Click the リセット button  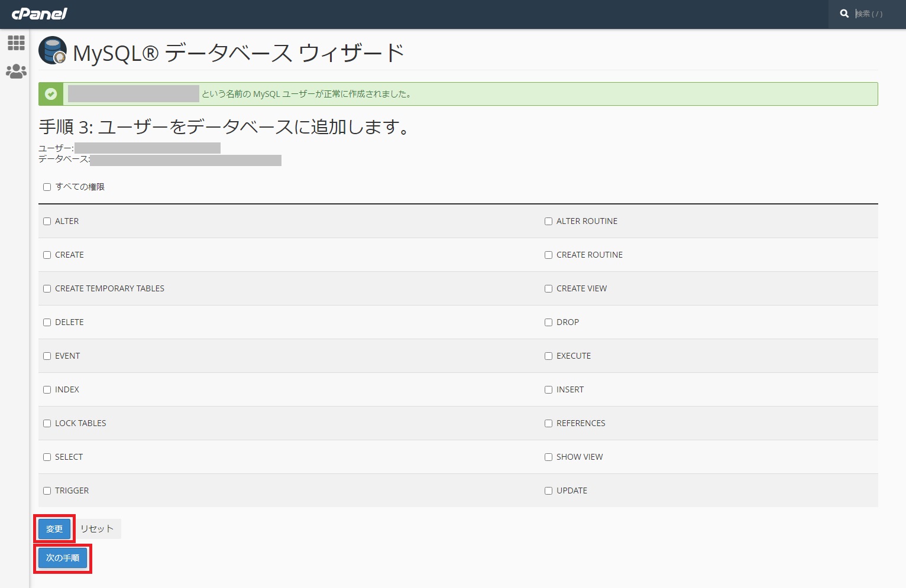click(97, 529)
